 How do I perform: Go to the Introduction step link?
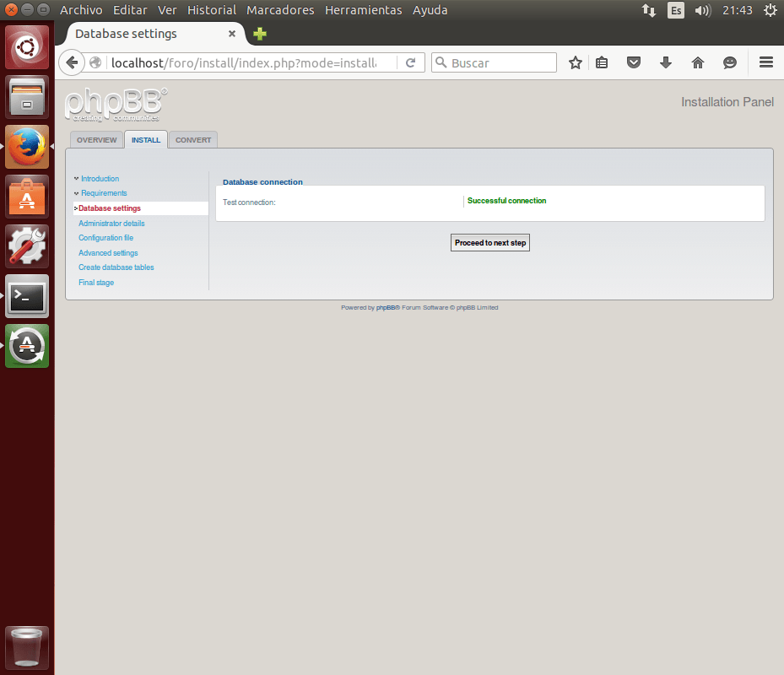coord(100,179)
